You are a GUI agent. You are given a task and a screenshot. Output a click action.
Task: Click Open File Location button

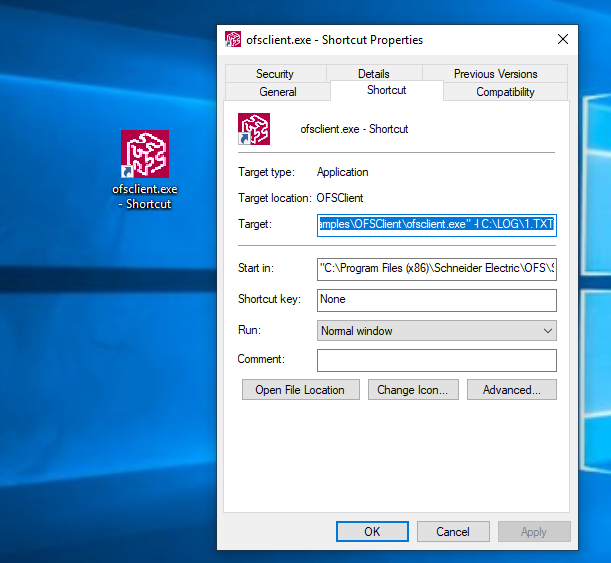click(300, 390)
